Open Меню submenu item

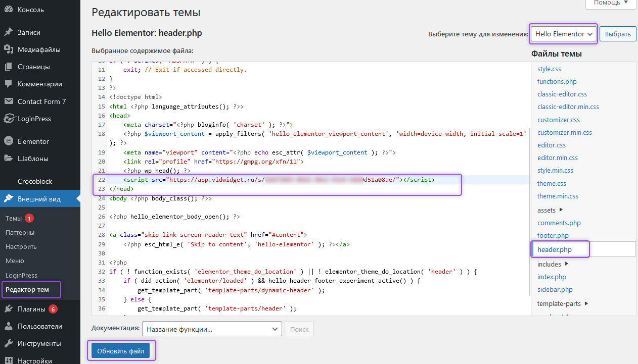[15, 261]
